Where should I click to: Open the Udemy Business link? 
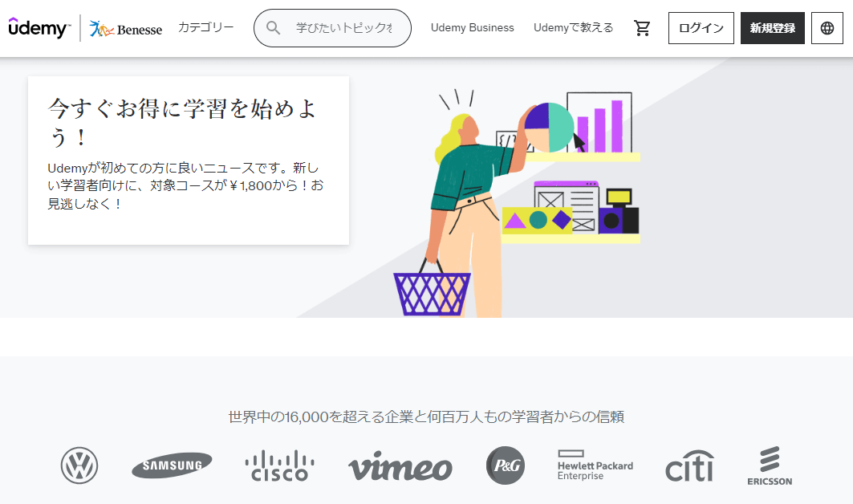[472, 28]
